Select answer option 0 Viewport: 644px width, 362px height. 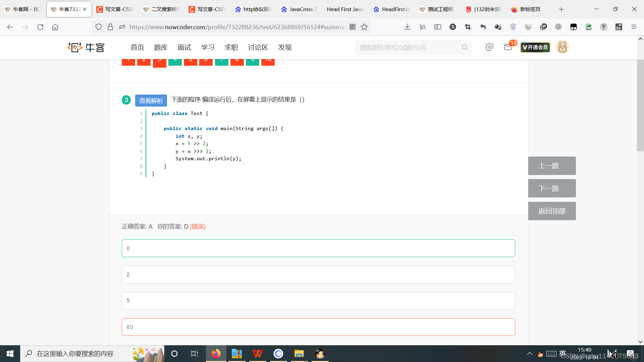coord(318,248)
